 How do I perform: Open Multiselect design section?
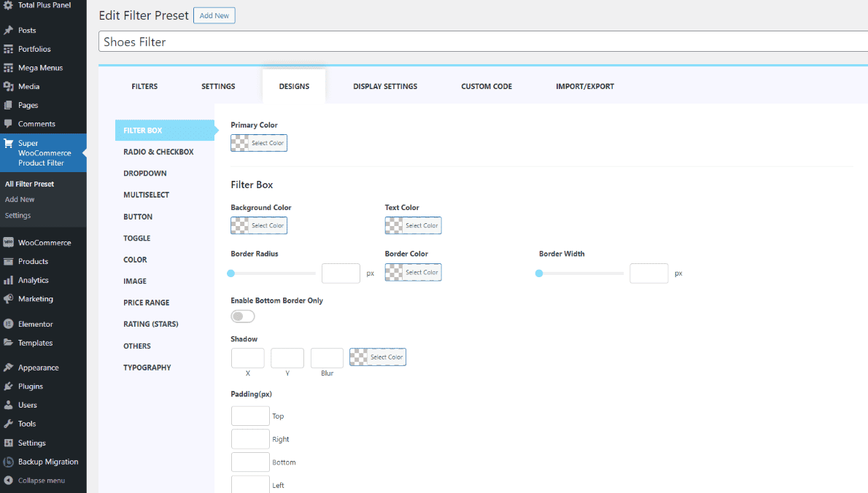146,195
